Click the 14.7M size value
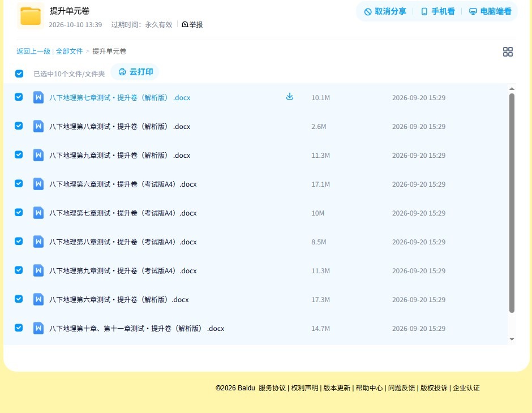This screenshot has height=413, width=532. (321, 328)
